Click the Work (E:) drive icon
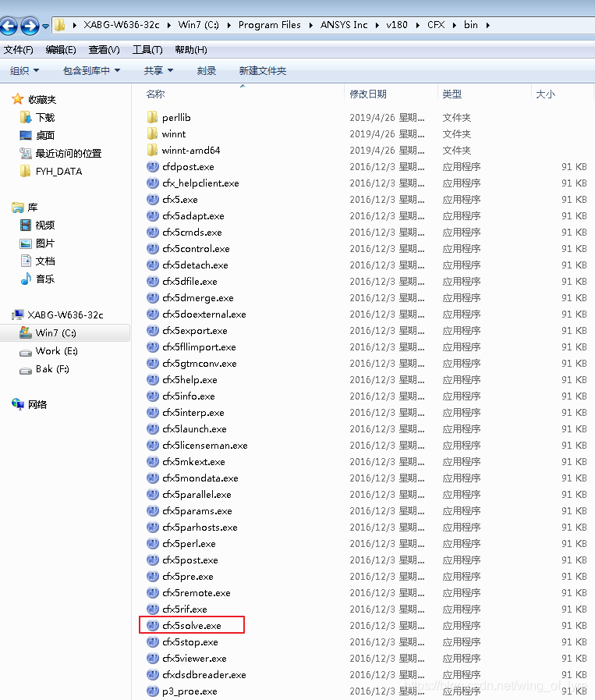The width and height of the screenshot is (595, 700). pyautogui.click(x=26, y=352)
